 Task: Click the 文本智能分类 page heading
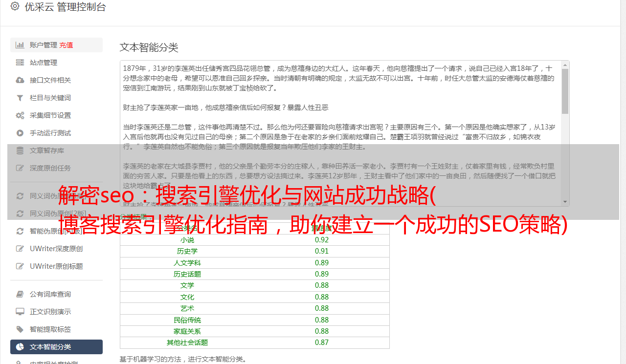[x=149, y=47]
